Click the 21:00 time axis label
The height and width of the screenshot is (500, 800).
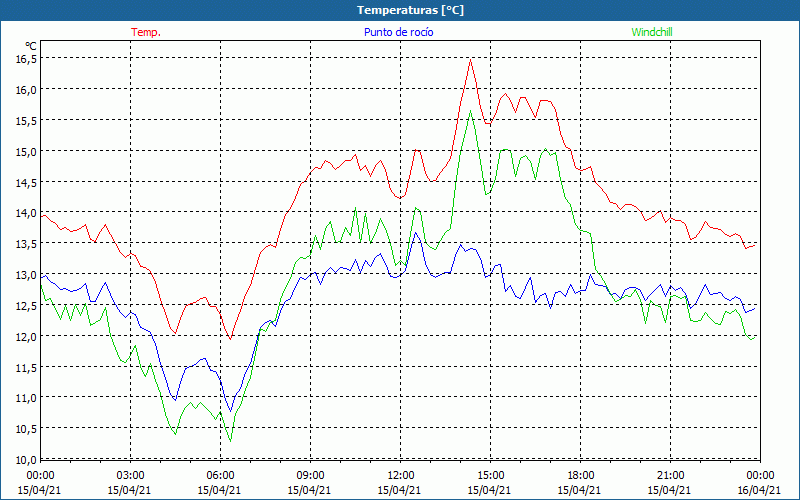[x=670, y=476]
